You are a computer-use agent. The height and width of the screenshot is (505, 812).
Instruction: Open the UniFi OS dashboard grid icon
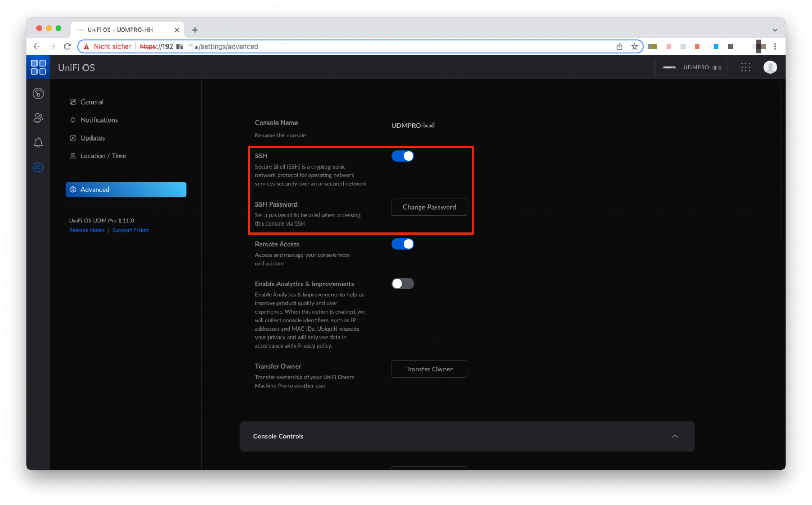point(38,67)
